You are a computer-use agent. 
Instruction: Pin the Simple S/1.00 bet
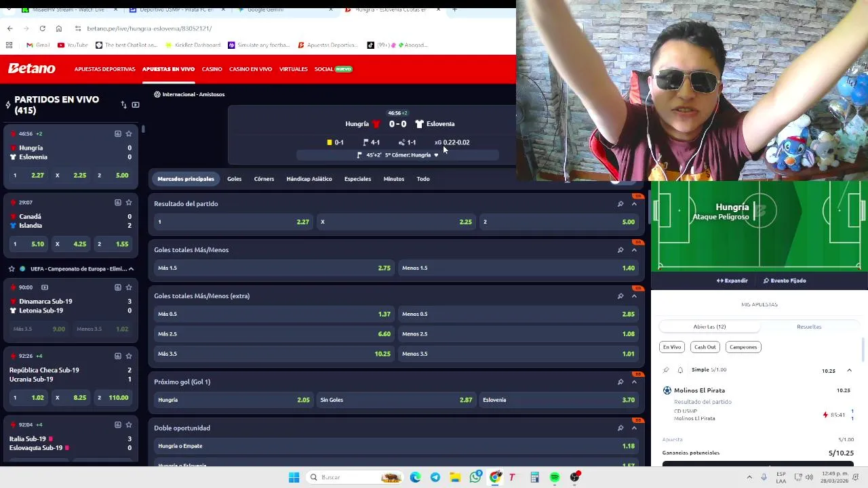[x=666, y=370]
